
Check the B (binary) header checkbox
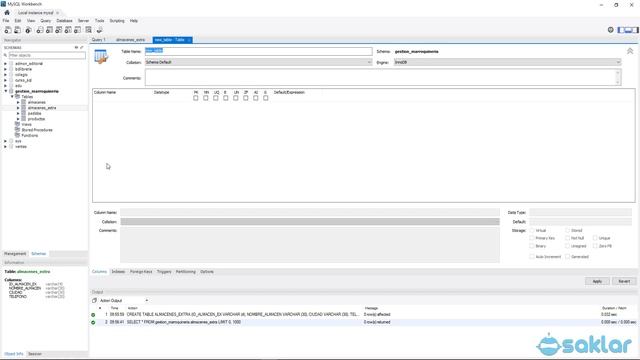click(x=226, y=98)
